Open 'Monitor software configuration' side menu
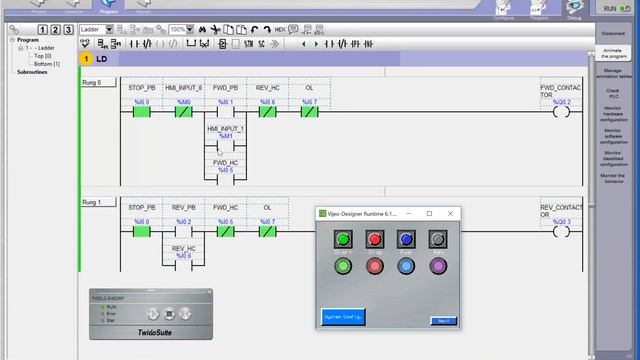The width and height of the screenshot is (640, 360). pos(613,136)
